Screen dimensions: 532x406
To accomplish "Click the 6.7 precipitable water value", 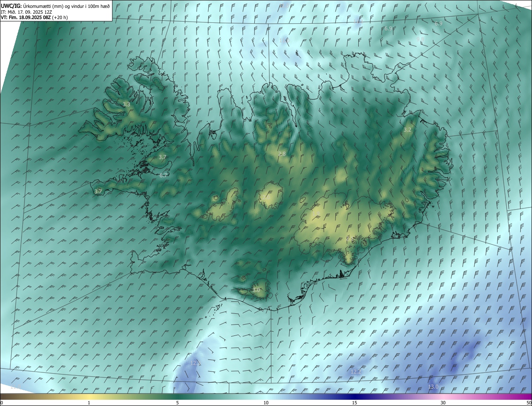I will pos(163,175).
